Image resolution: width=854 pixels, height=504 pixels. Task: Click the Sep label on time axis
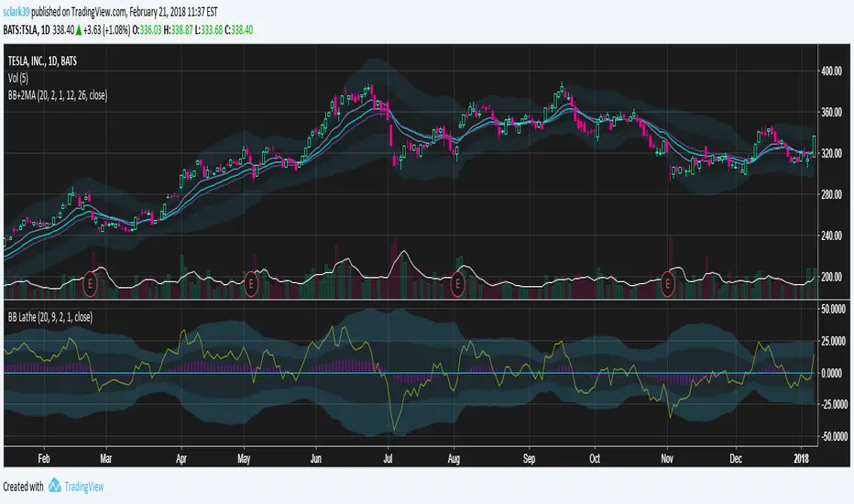[x=529, y=459]
